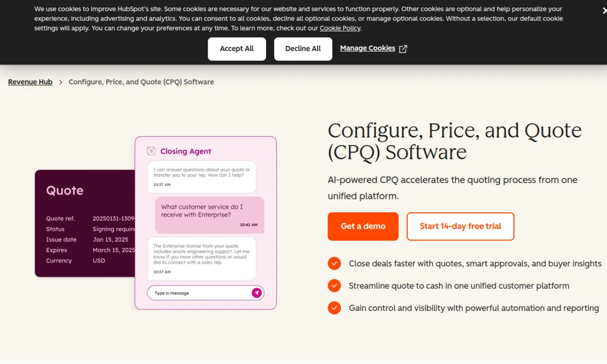Screen dimensions: 607x364
Task: Click the Quote ref. label
Action: tap(60, 219)
